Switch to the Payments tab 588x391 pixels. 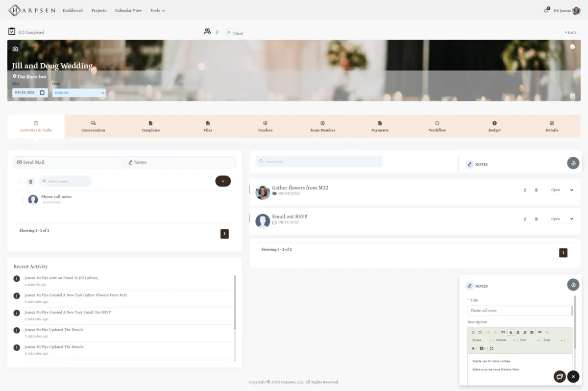(380, 126)
